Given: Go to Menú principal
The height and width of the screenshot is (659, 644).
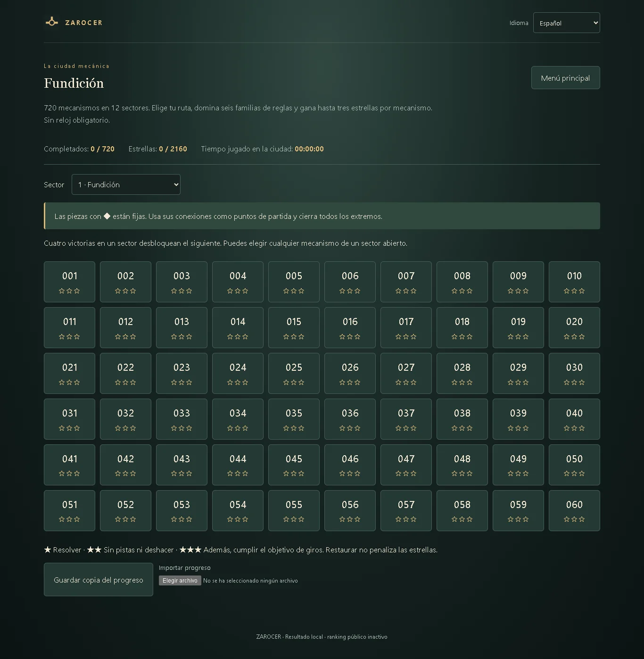Looking at the screenshot, I should [565, 78].
